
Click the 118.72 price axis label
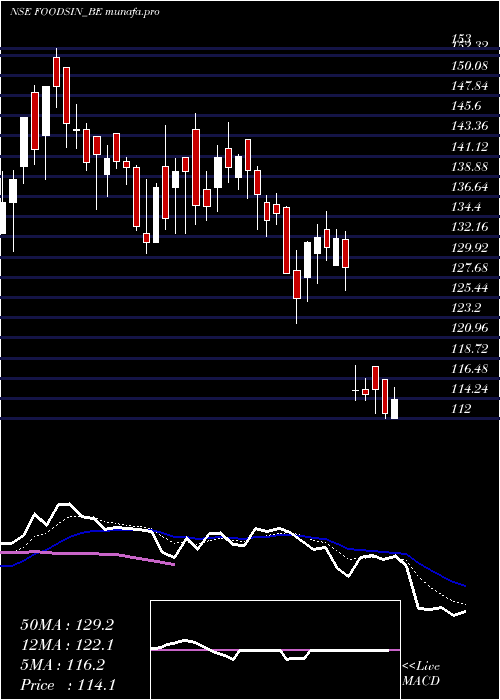[x=469, y=348]
